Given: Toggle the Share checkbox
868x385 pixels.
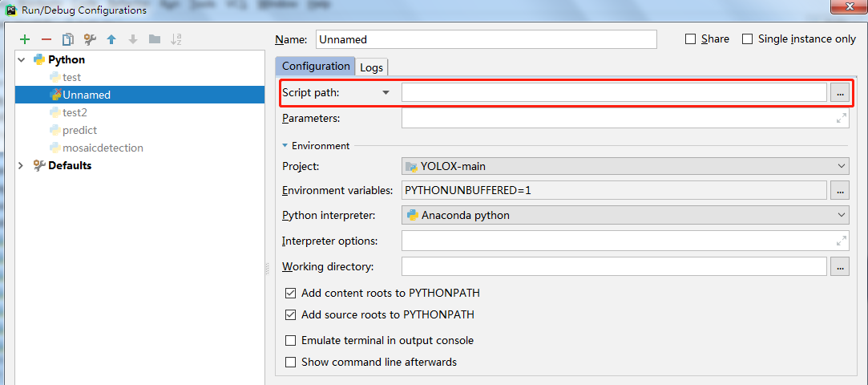Looking at the screenshot, I should click(x=690, y=38).
